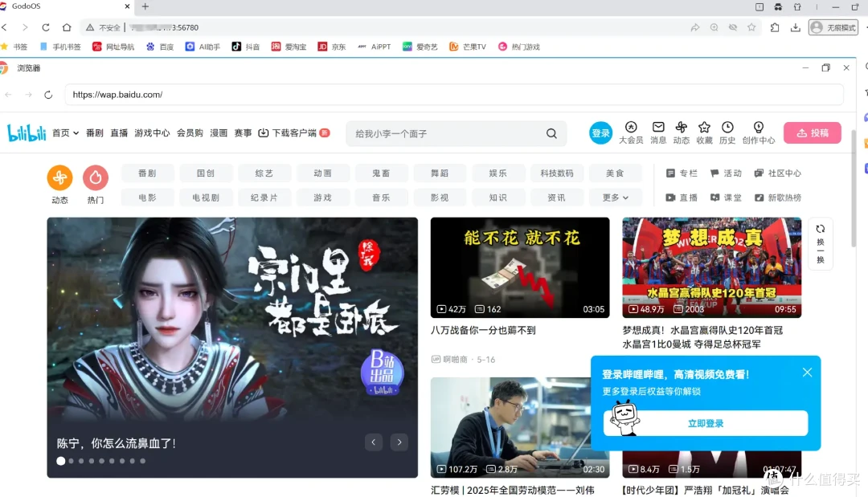The height and width of the screenshot is (497, 868).
Task: Open 漫画 in top navigation
Action: point(219,132)
